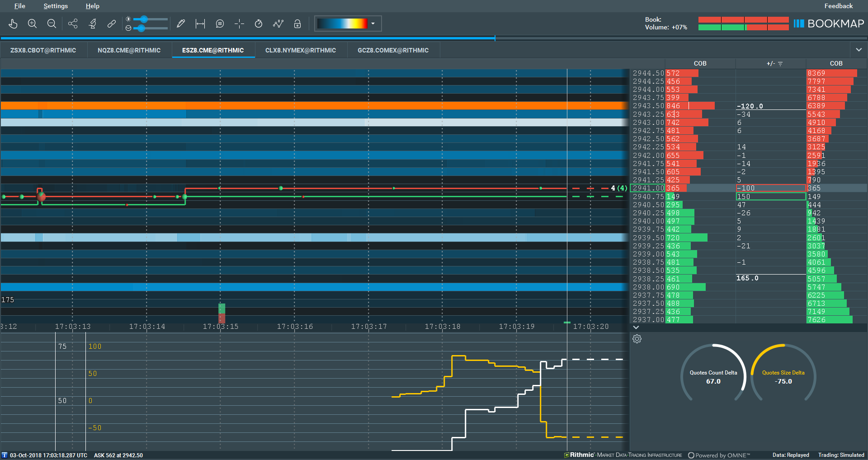This screenshot has height=460, width=868.
Task: Activate the Zoom In tool
Action: (x=32, y=24)
